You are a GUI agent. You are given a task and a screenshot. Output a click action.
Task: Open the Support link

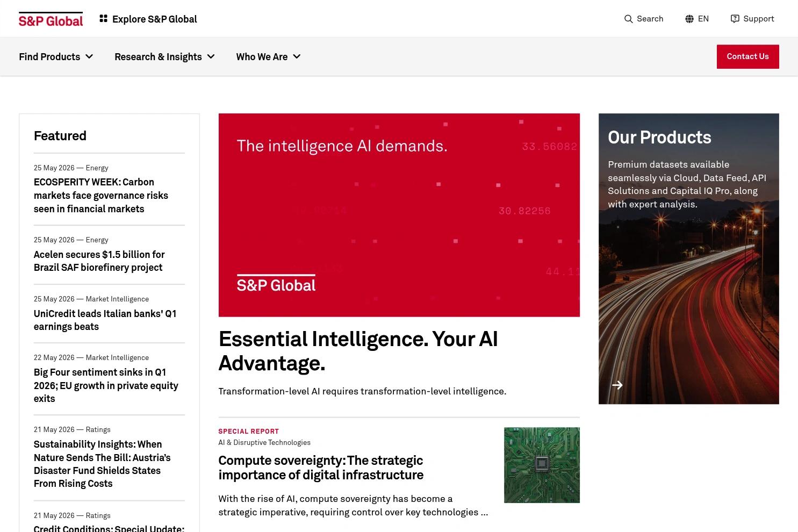(x=758, y=19)
